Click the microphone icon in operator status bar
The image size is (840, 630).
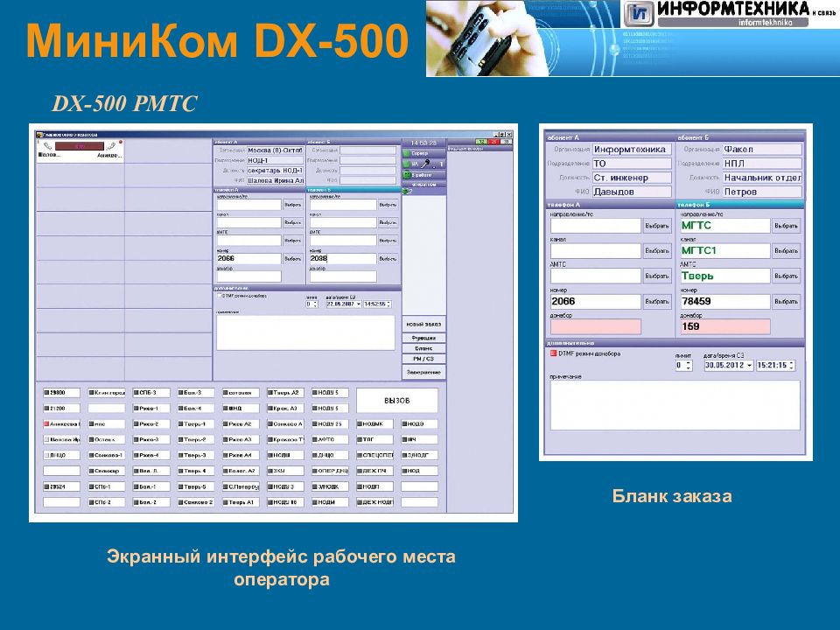click(427, 164)
